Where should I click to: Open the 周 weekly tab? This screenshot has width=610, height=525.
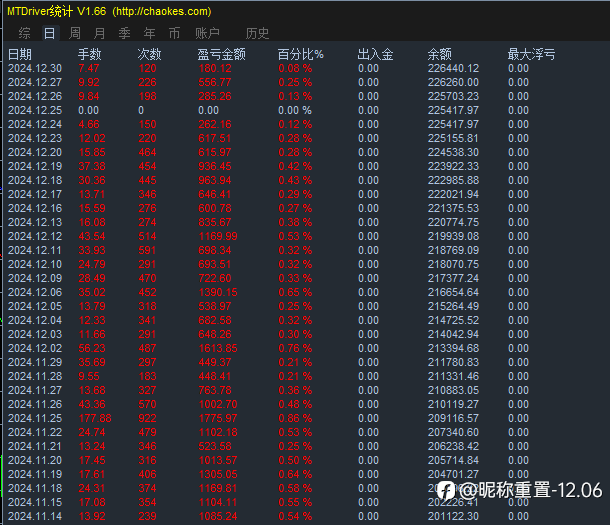click(75, 33)
